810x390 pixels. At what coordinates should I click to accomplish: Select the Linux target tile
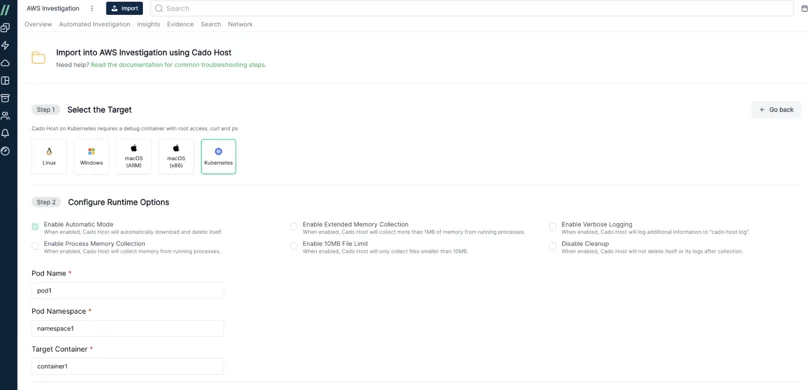(49, 157)
